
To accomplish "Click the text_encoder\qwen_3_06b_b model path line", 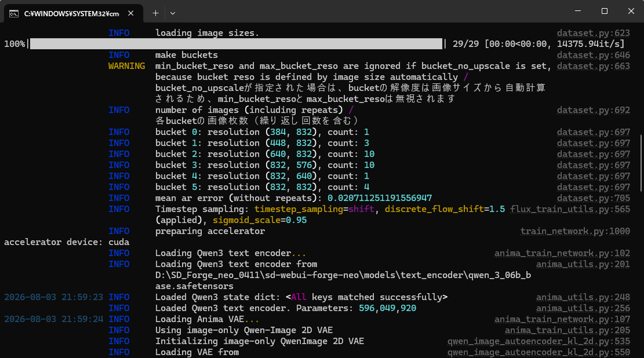I will (x=343, y=275).
